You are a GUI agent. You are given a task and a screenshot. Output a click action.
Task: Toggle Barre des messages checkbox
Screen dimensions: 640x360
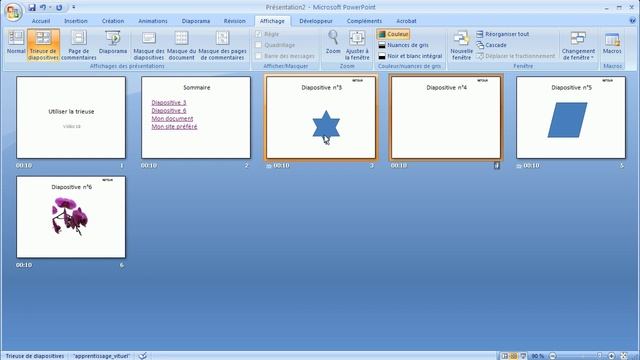(258, 56)
